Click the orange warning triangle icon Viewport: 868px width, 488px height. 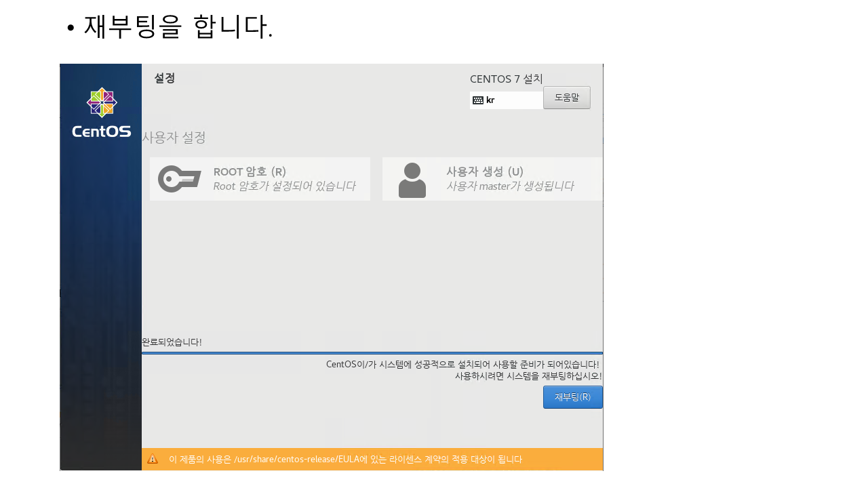(153, 459)
